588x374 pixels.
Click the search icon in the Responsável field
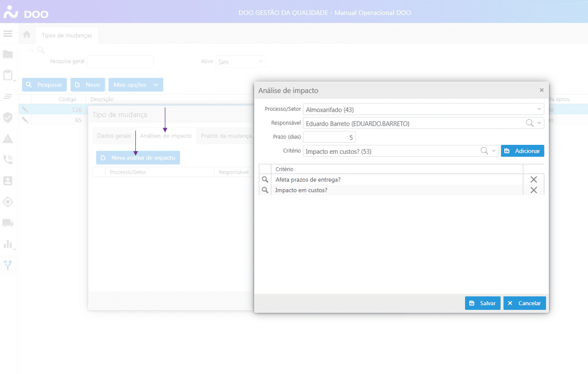[x=530, y=123]
